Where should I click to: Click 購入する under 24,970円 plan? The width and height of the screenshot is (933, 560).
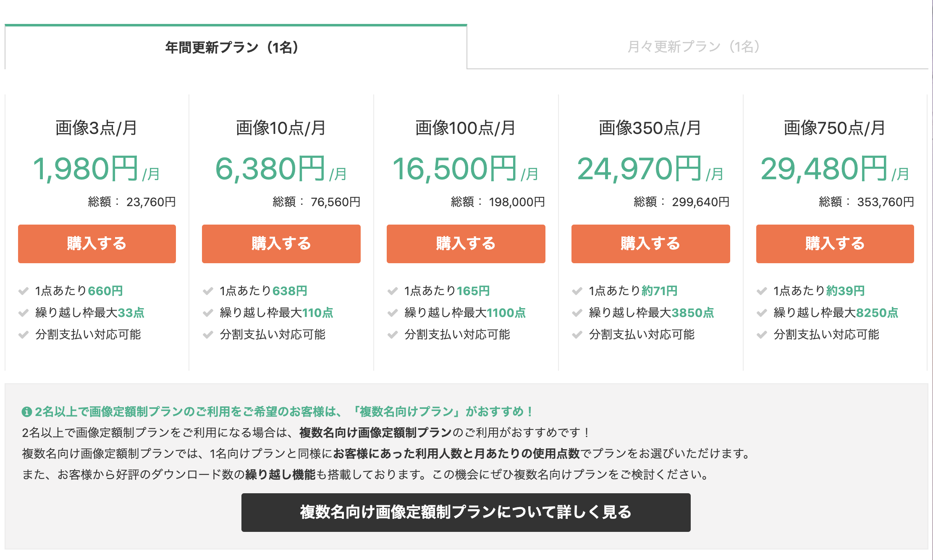pyautogui.click(x=651, y=244)
